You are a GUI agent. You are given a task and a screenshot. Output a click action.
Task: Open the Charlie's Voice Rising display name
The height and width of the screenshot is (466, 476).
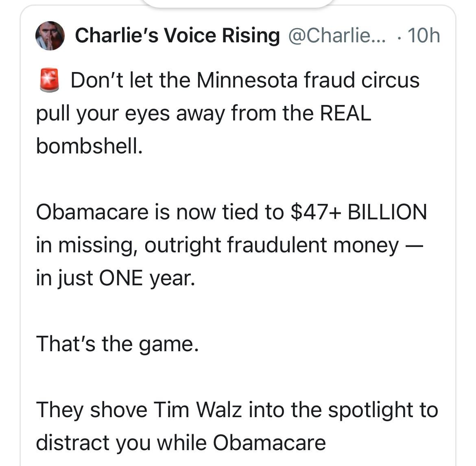177,35
